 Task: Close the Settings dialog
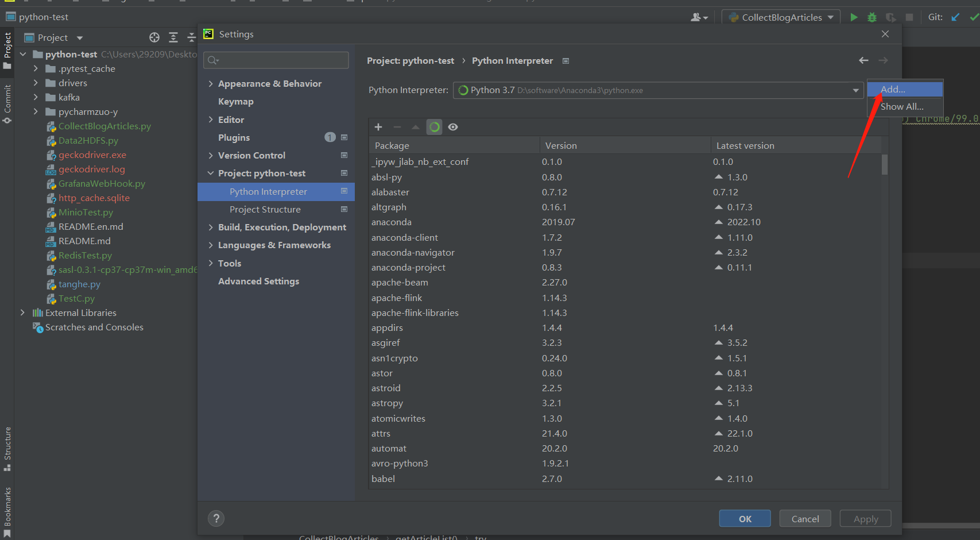coord(885,34)
